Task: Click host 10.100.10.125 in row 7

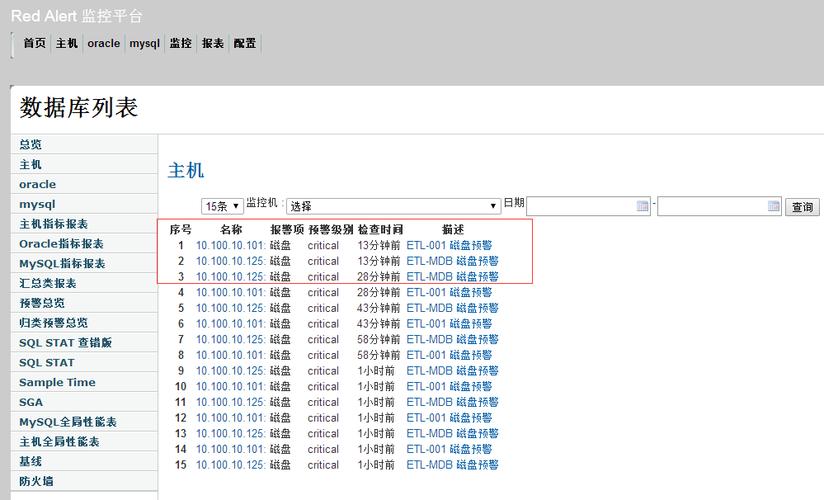Action: 230,340
